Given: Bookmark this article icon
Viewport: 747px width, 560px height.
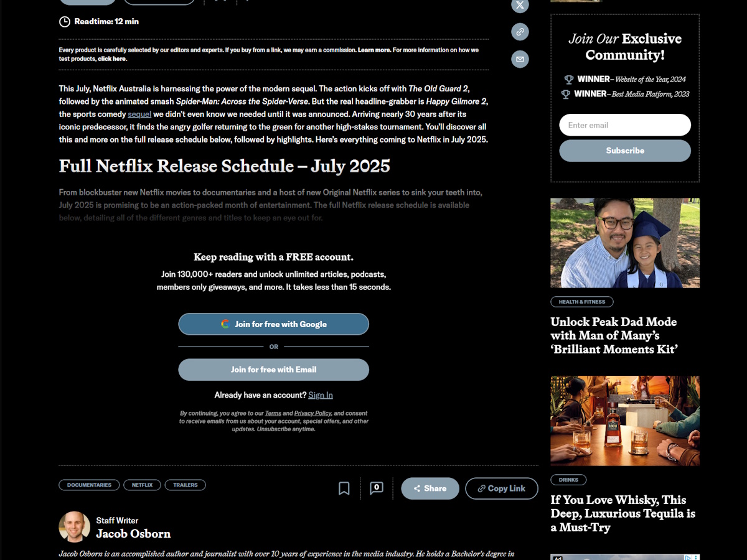Looking at the screenshot, I should 344,488.
